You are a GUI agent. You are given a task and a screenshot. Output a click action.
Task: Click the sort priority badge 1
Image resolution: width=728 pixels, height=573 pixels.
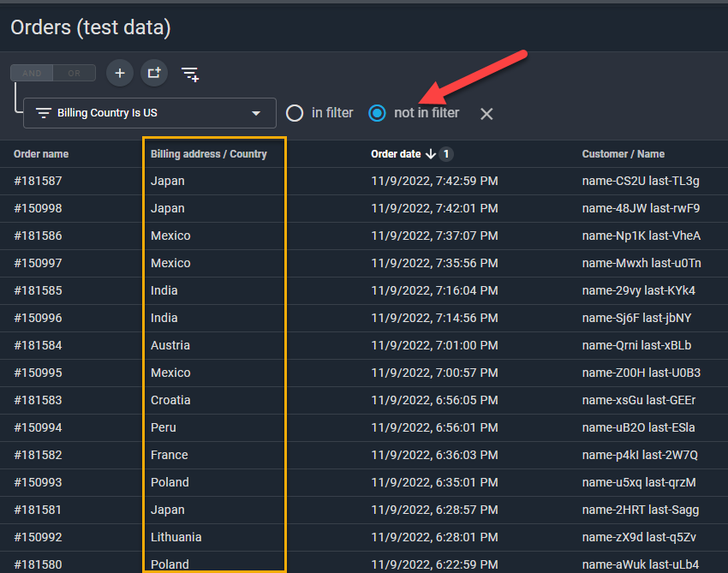(x=446, y=154)
